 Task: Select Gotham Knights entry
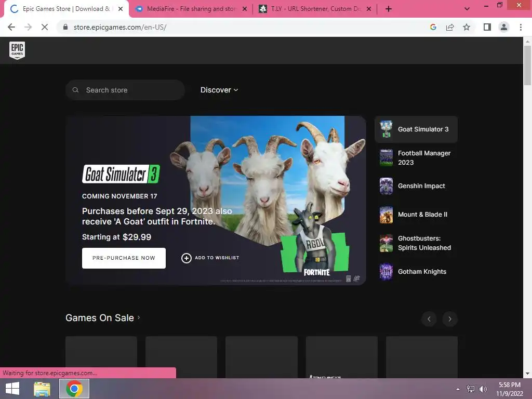tap(416, 271)
